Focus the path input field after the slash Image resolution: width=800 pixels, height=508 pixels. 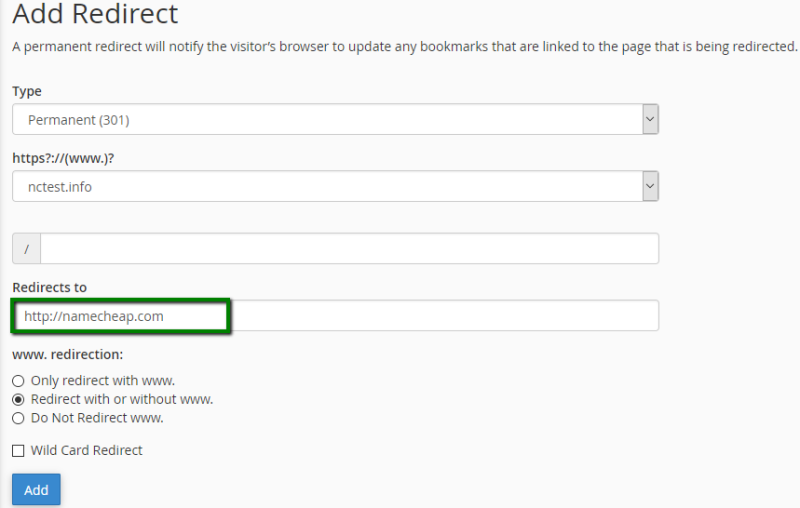pos(348,249)
